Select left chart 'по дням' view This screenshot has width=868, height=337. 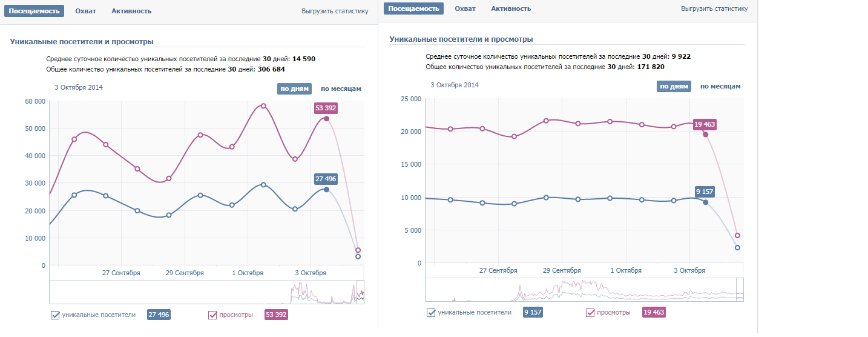[x=294, y=88]
